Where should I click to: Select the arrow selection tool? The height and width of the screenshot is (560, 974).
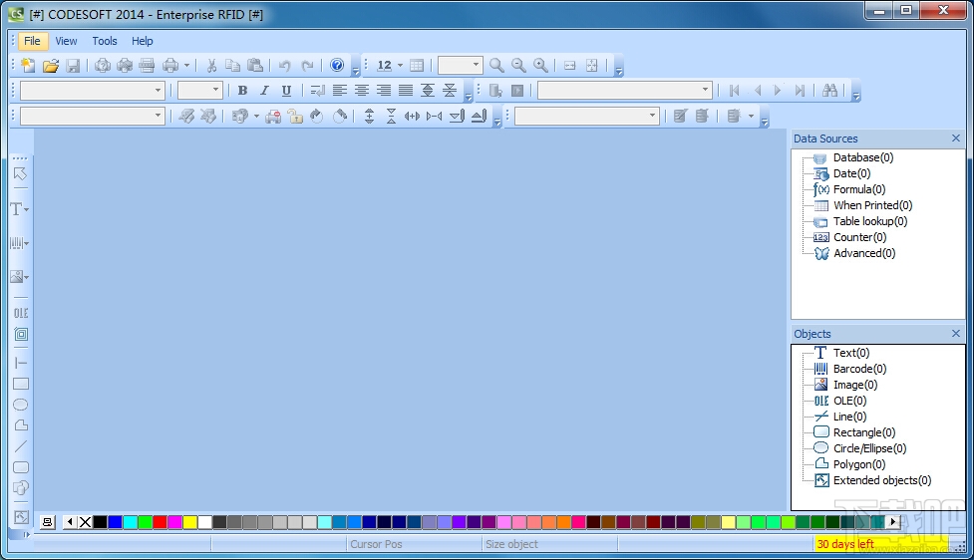tap(20, 173)
